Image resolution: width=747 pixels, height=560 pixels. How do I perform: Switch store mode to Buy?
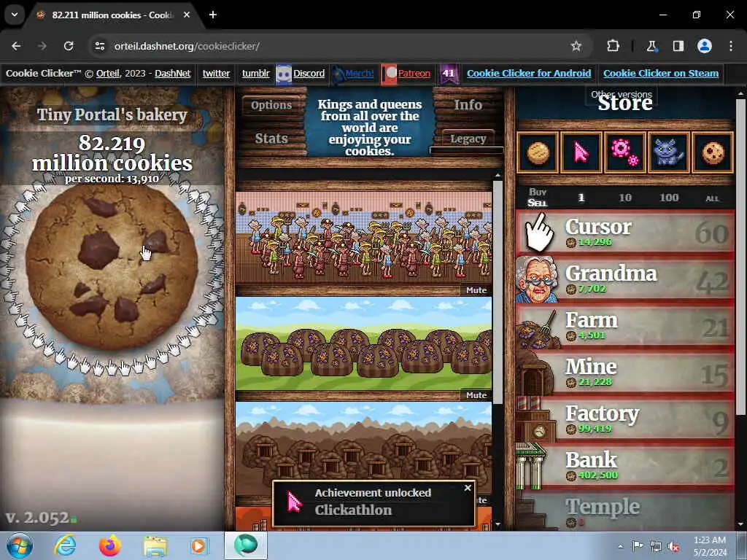coord(538,192)
